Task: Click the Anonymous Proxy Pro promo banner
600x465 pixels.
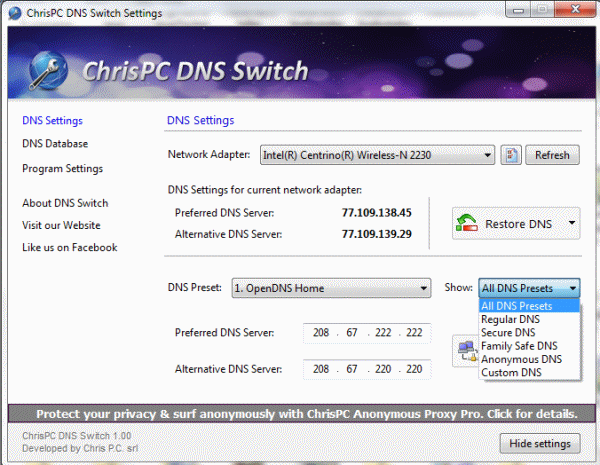Action: pos(302,414)
